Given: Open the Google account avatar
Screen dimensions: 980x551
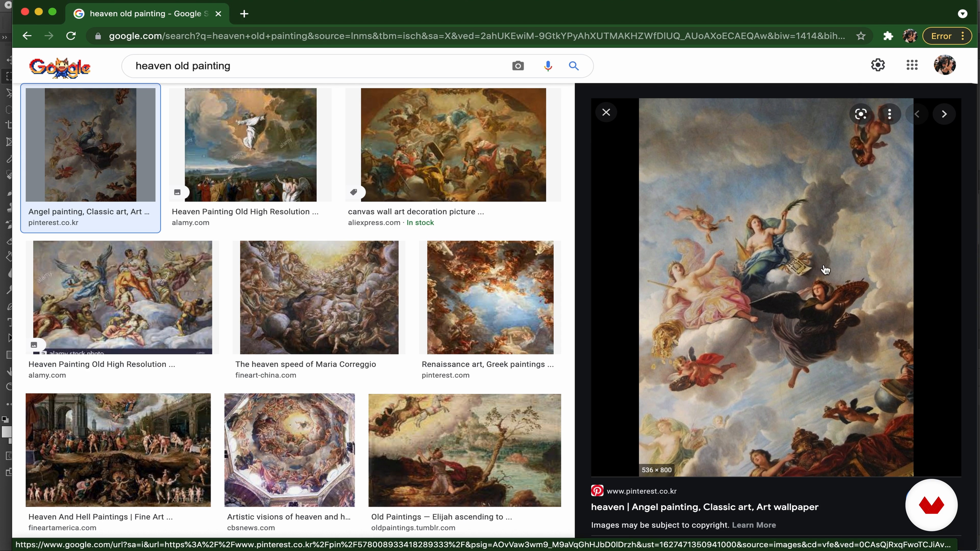Looking at the screenshot, I should [x=945, y=65].
